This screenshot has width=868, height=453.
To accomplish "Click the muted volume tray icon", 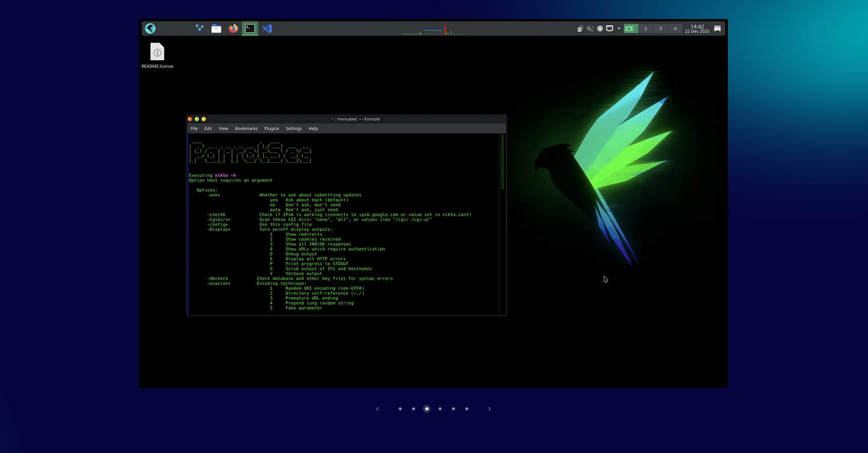I will tap(590, 28).
